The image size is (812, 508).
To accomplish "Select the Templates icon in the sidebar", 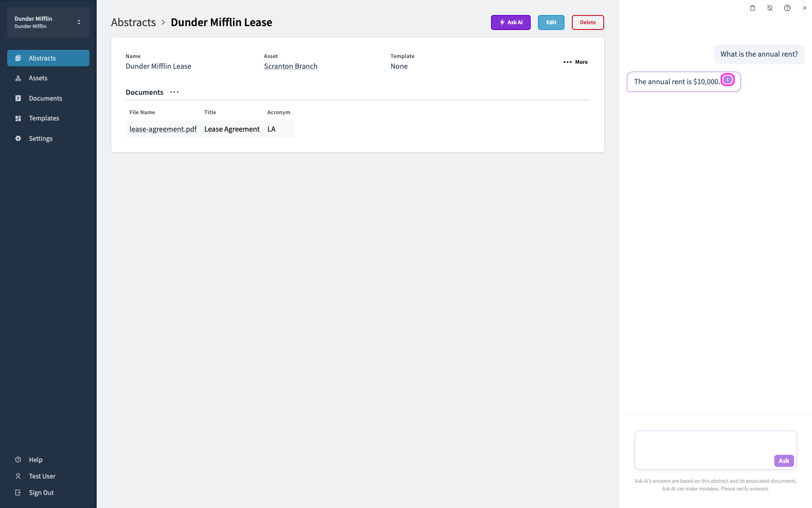I will pyautogui.click(x=18, y=118).
